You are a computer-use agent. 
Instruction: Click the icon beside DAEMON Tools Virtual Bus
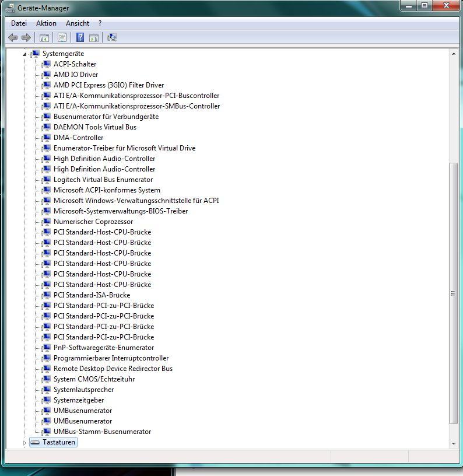(x=46, y=127)
